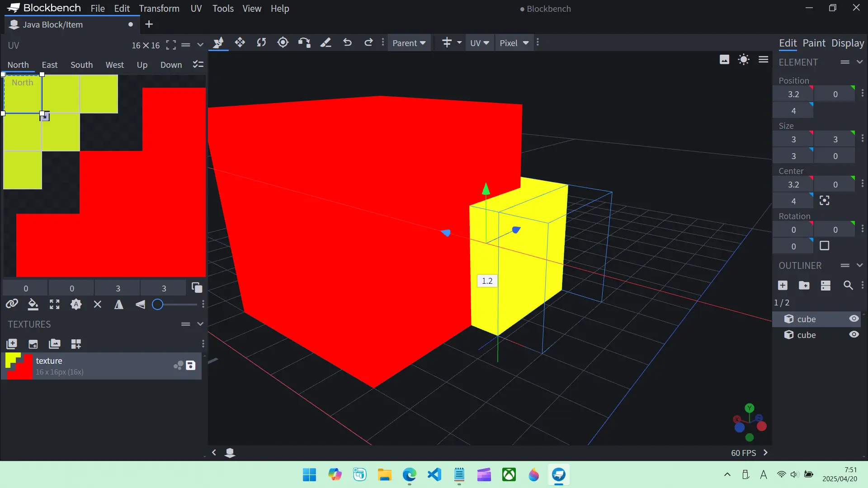This screenshot has width=868, height=488.
Task: Open the Parent transform space dropdown
Action: 409,43
